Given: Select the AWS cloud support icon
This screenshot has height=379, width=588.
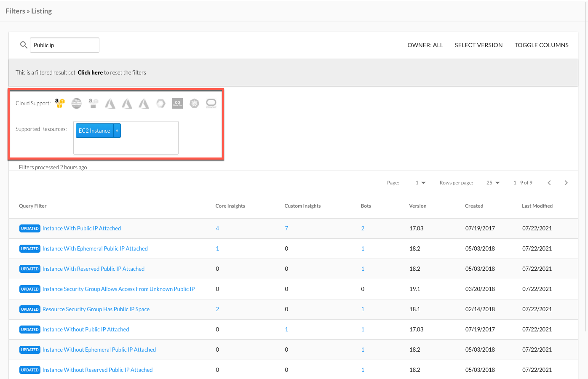Looking at the screenshot, I should (60, 103).
